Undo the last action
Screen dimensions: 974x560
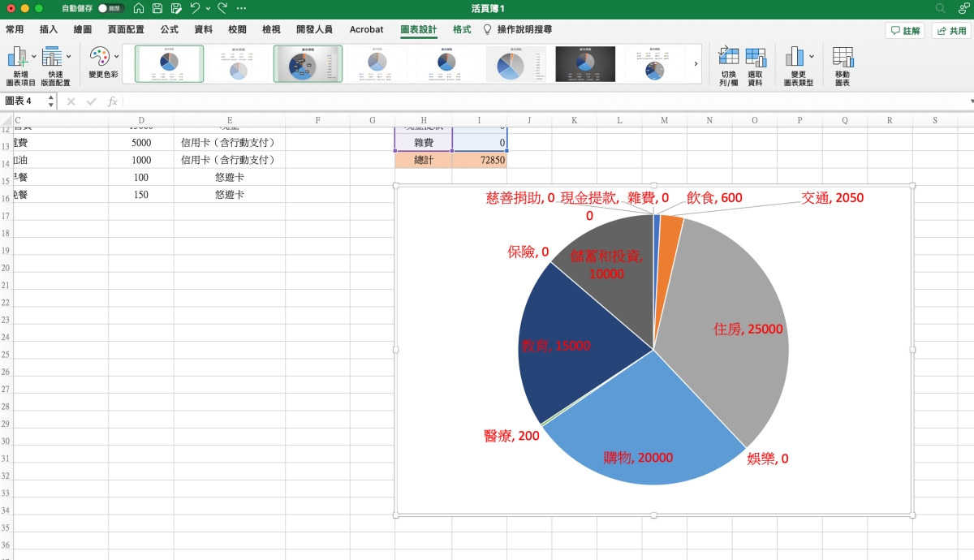[x=195, y=8]
